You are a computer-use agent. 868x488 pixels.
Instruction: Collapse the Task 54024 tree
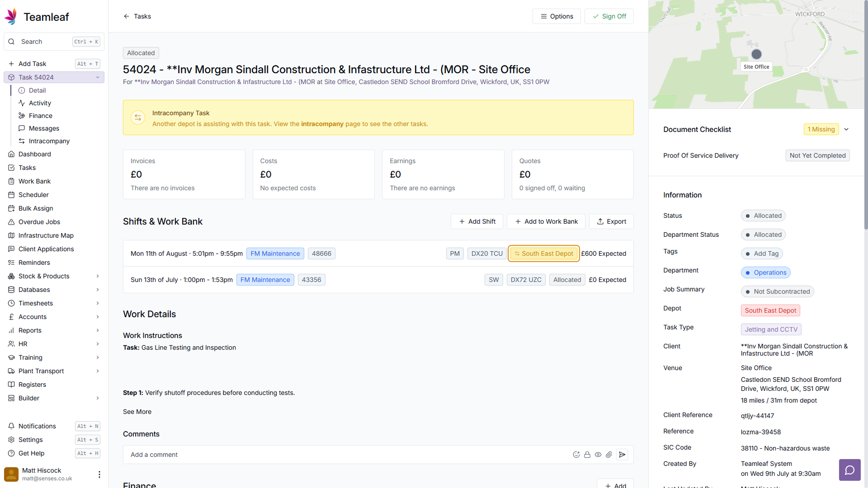[x=97, y=77]
